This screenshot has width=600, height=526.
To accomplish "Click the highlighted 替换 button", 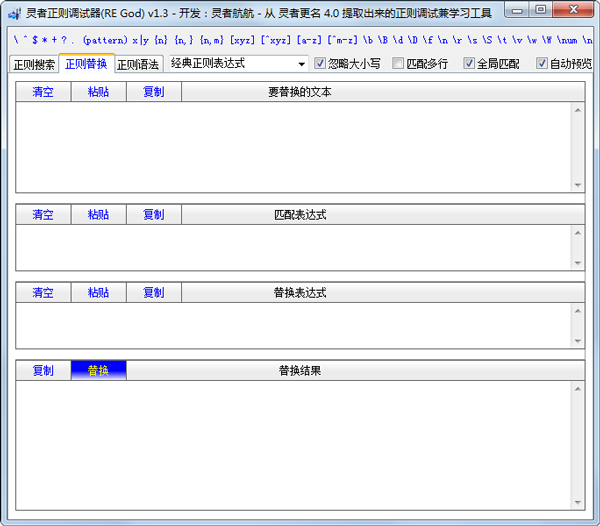I will pyautogui.click(x=98, y=371).
